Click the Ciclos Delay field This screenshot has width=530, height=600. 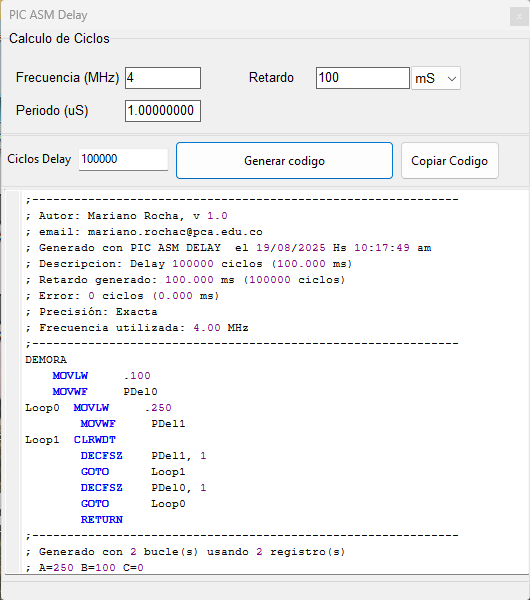(x=123, y=159)
